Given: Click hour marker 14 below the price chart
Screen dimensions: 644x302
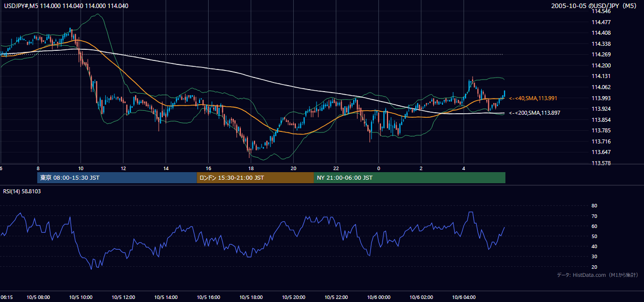Looking at the screenshot, I should [x=166, y=168].
